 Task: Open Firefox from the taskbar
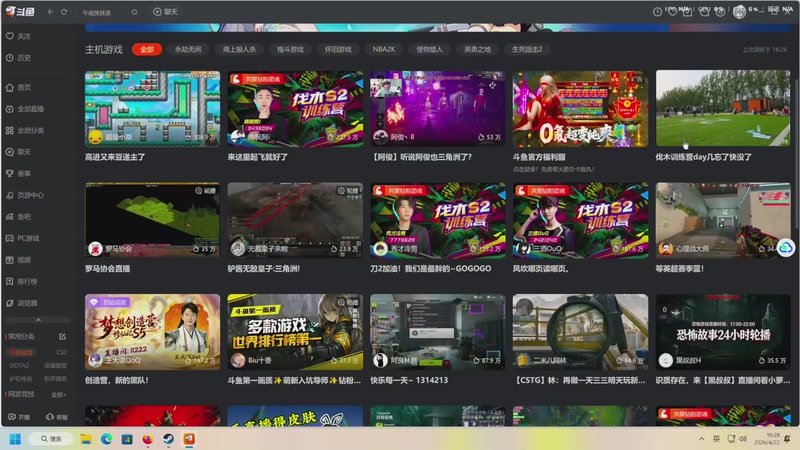147,439
